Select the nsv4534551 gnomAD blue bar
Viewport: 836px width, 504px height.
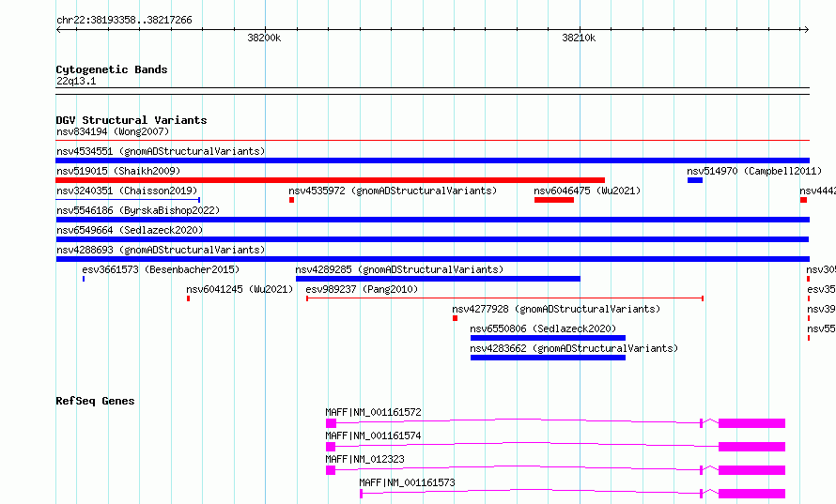pos(432,160)
